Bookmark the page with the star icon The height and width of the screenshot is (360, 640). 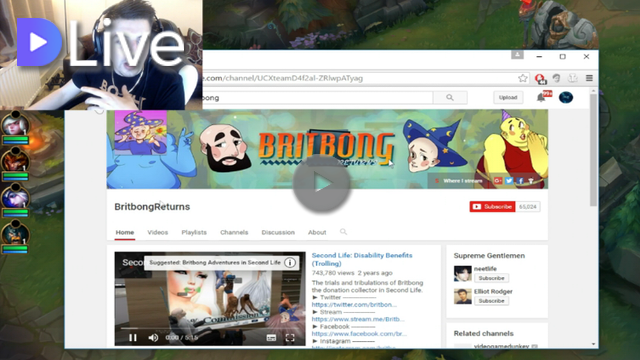(x=522, y=78)
